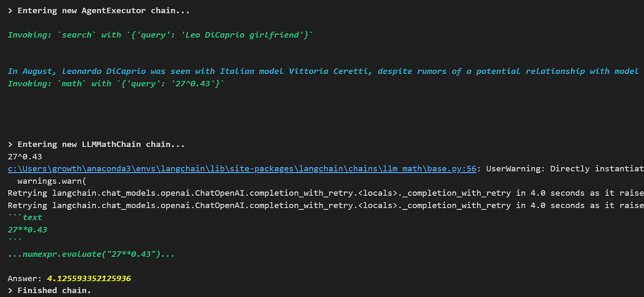
Task: Click the second Retrying completion_with_retry line
Action: tap(326, 205)
